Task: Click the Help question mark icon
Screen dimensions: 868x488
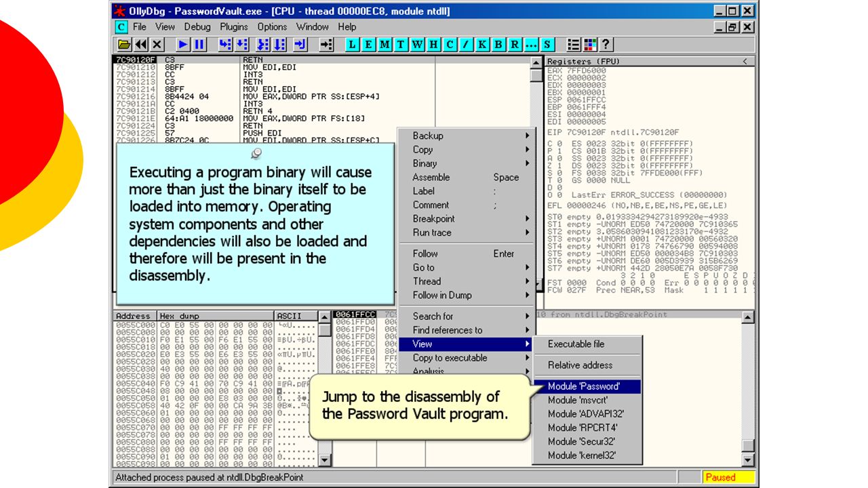Action: coord(606,44)
